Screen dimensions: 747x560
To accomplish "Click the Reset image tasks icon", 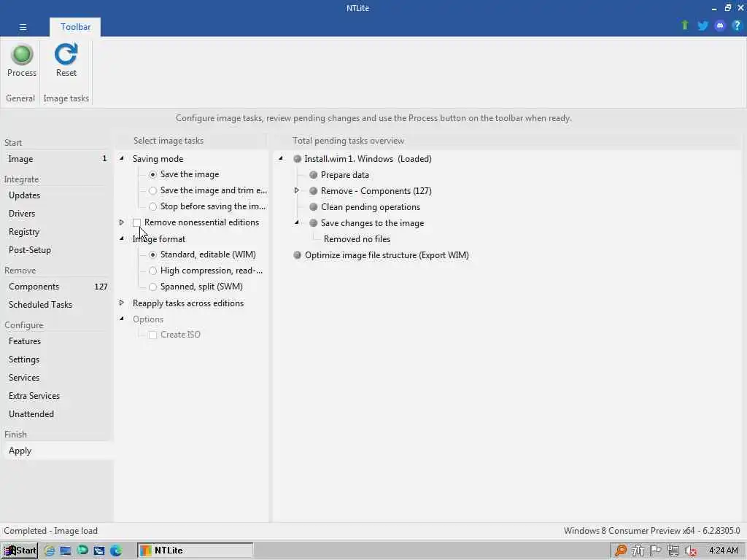I will [x=66, y=61].
